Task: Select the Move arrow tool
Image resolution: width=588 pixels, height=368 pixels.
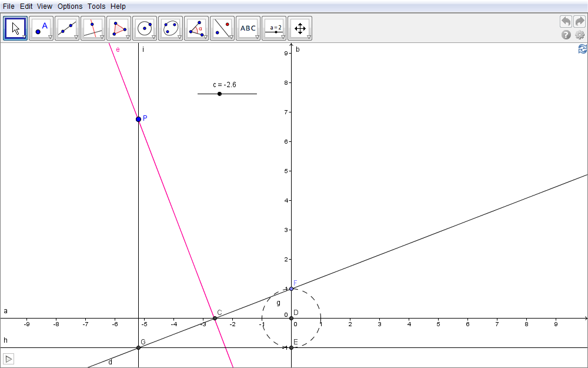Action: point(16,28)
